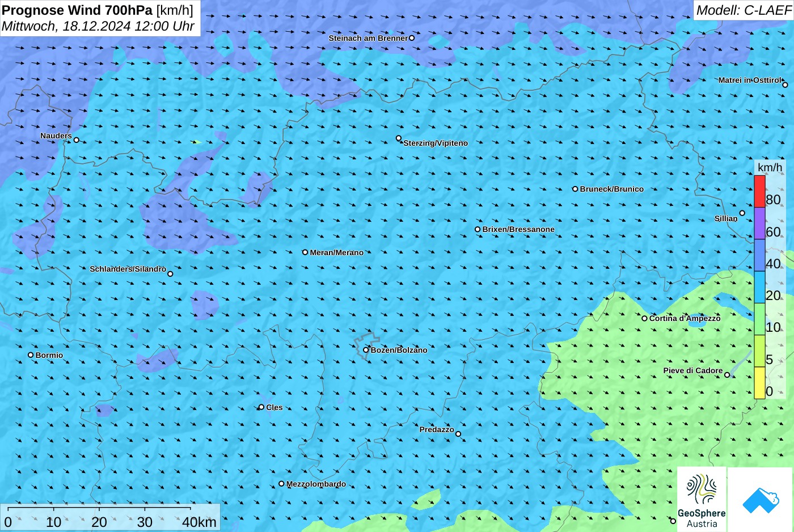Click the 'Modell: C-LAEF' label

[743, 10]
